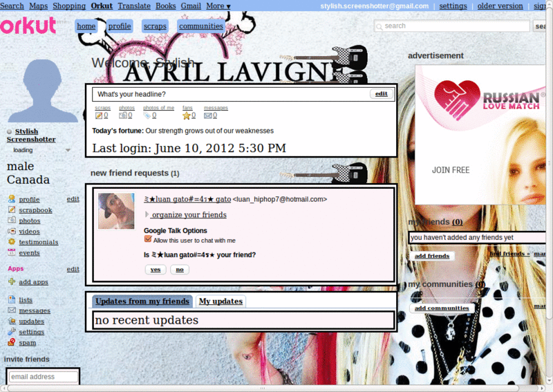Accept friend request with yes button
The width and height of the screenshot is (553, 392).
pos(156,270)
